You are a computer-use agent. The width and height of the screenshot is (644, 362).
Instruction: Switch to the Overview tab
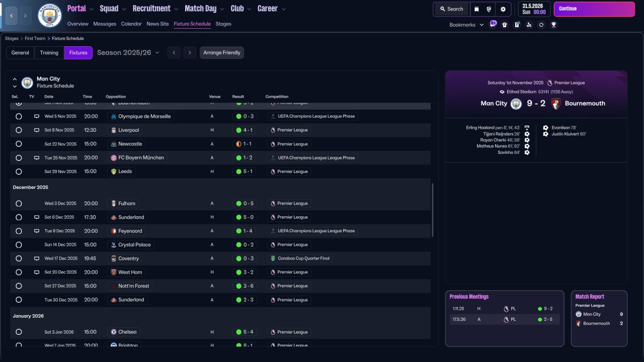(x=77, y=24)
